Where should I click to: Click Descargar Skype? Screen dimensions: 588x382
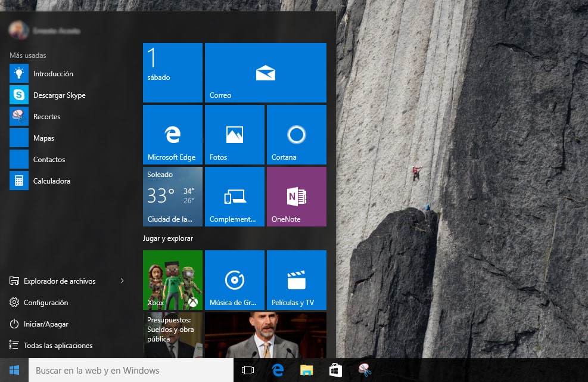coord(58,95)
